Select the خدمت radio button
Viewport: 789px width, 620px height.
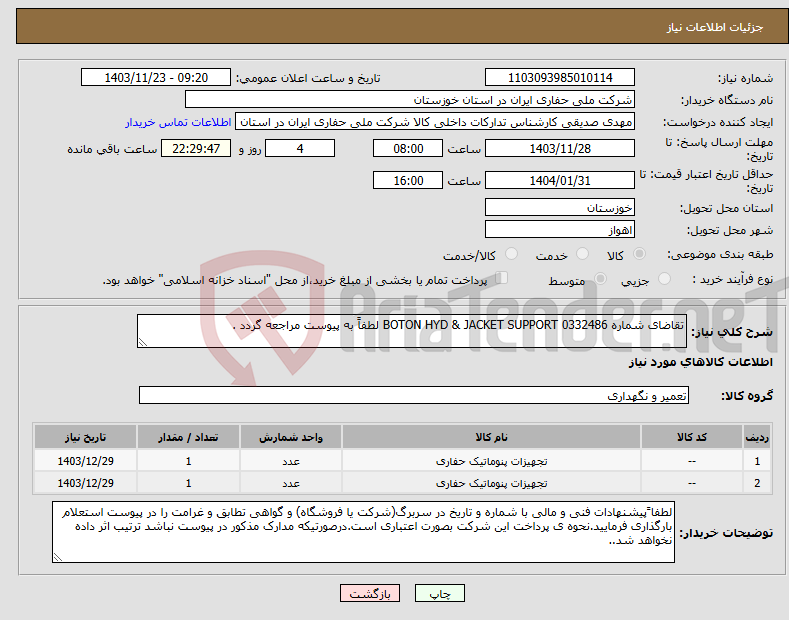click(582, 254)
